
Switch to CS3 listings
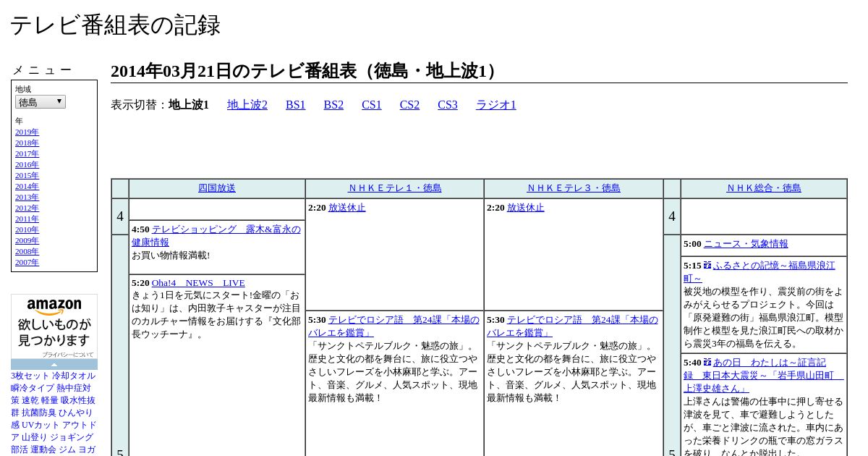(x=448, y=105)
